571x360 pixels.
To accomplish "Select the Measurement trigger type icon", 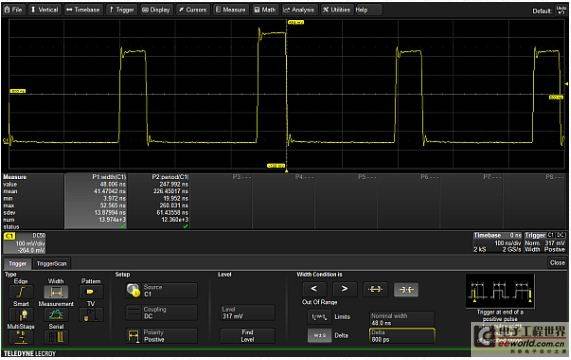I will coord(56,314).
